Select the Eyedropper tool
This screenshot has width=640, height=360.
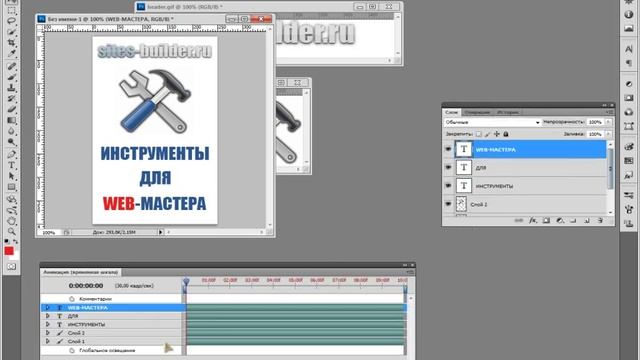11,53
